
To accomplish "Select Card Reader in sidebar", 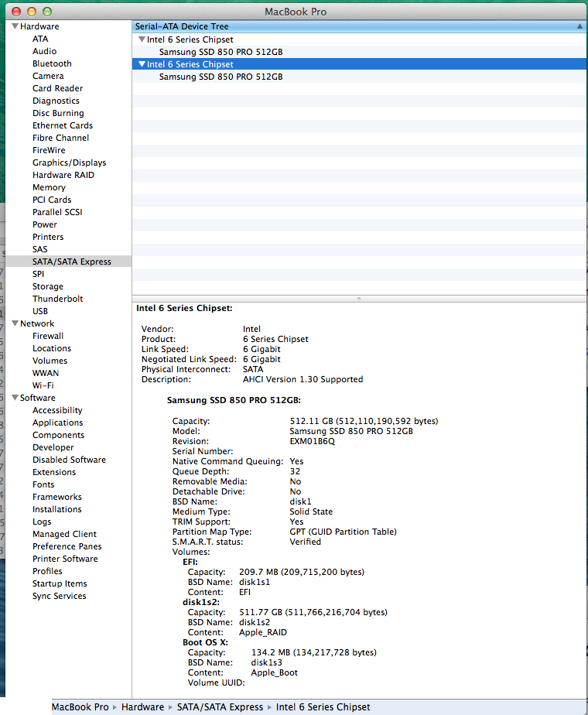I will coord(57,88).
